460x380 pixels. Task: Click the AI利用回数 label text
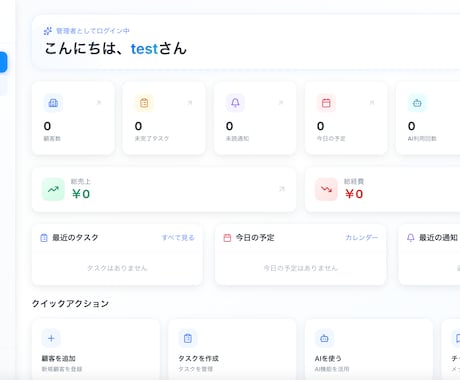coord(422,138)
